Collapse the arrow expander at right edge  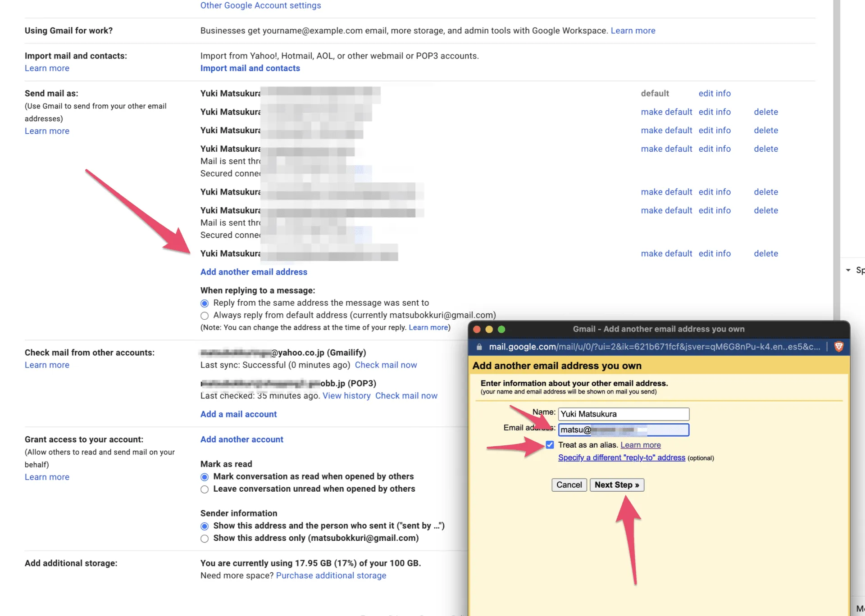(848, 270)
